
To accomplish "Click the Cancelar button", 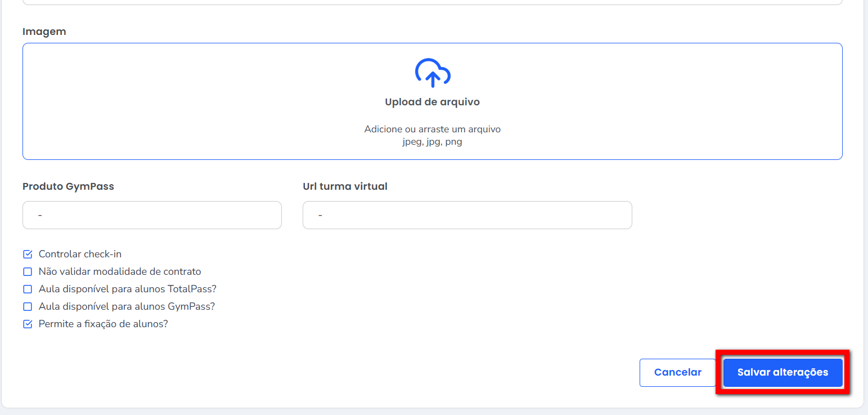I will (x=678, y=373).
